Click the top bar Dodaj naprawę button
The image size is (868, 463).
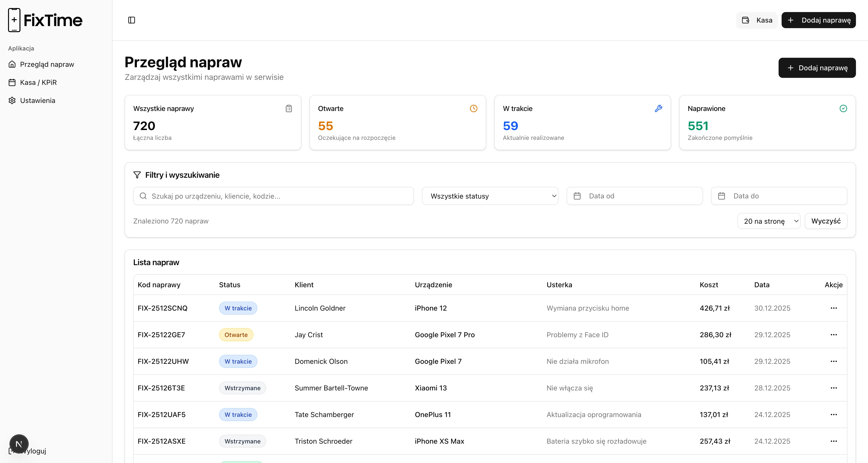pyautogui.click(x=819, y=20)
